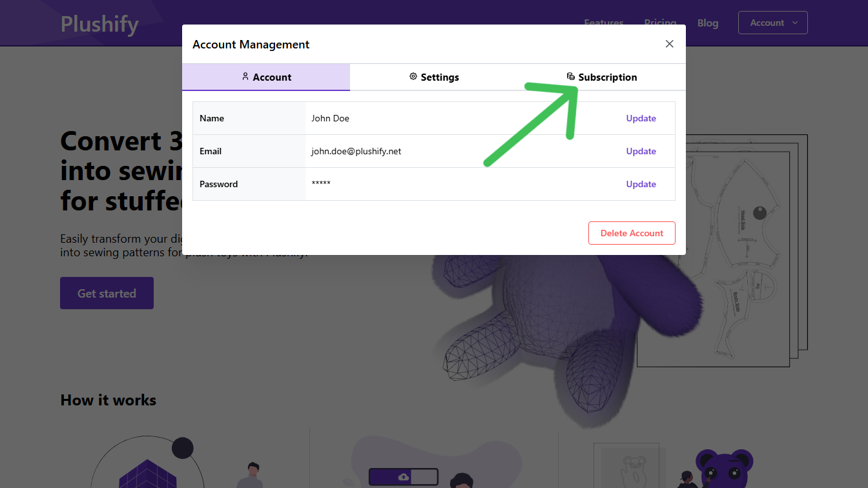Click the card icon beside Subscription
The width and height of the screenshot is (868, 488).
[571, 76]
